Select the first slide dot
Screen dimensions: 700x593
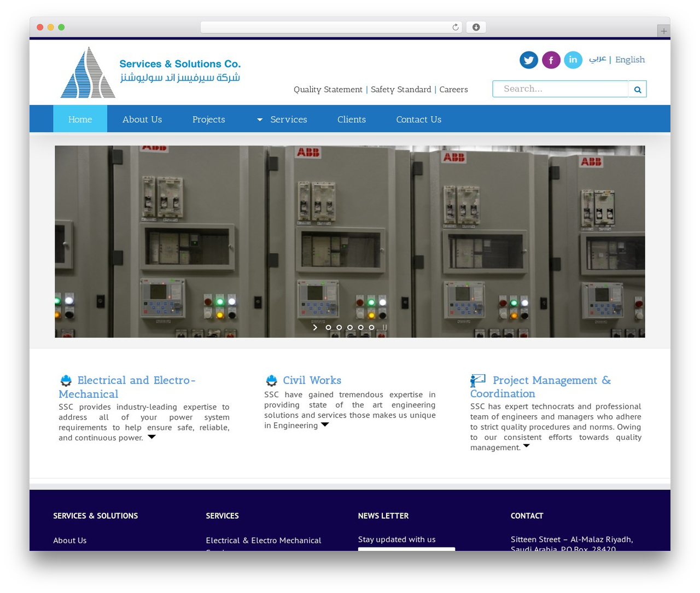[x=328, y=328]
